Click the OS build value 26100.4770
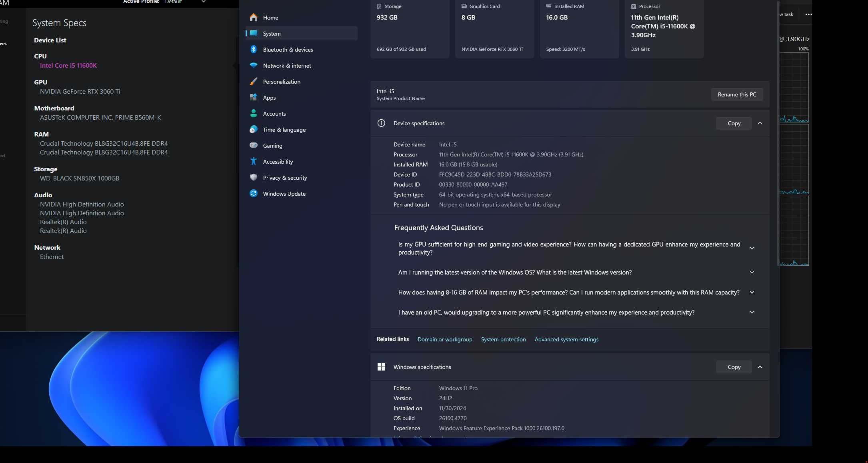The height and width of the screenshot is (463, 868). [453, 418]
